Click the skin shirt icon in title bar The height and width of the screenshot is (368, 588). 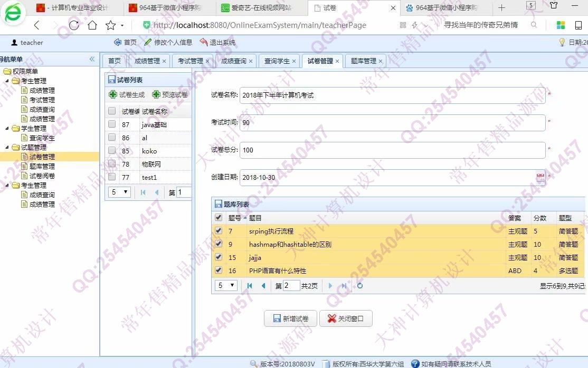click(x=554, y=5)
